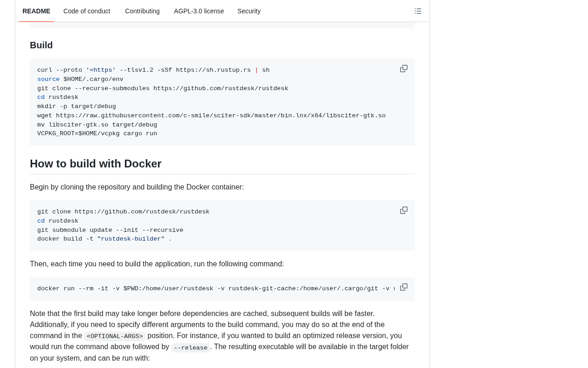Click the curl --proto rustup line

click(x=153, y=70)
